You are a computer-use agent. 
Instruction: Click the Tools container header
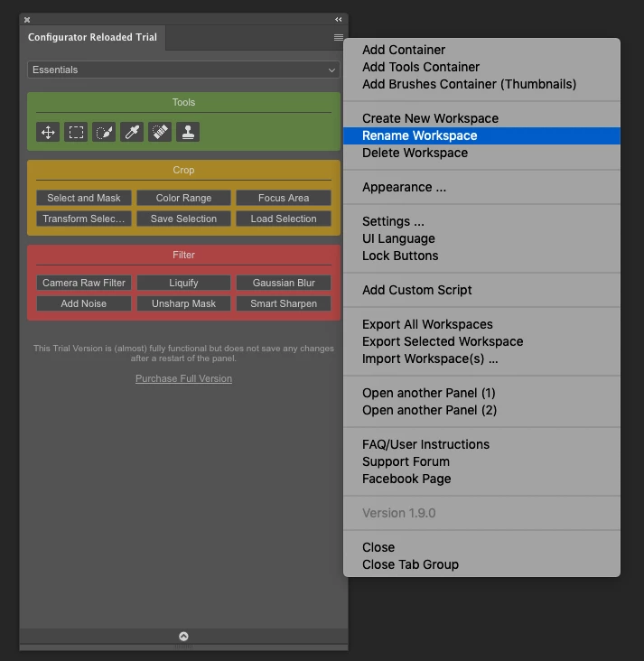coord(183,102)
